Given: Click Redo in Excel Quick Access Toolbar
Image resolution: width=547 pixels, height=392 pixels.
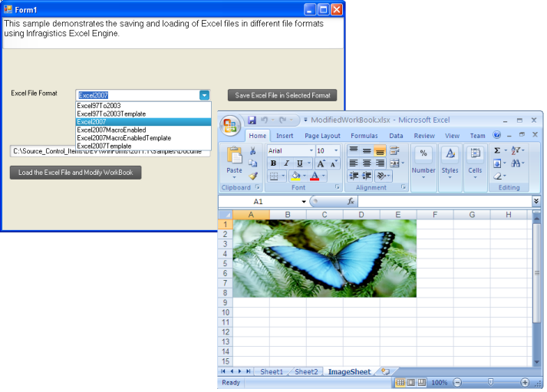Looking at the screenshot, I should tap(282, 120).
